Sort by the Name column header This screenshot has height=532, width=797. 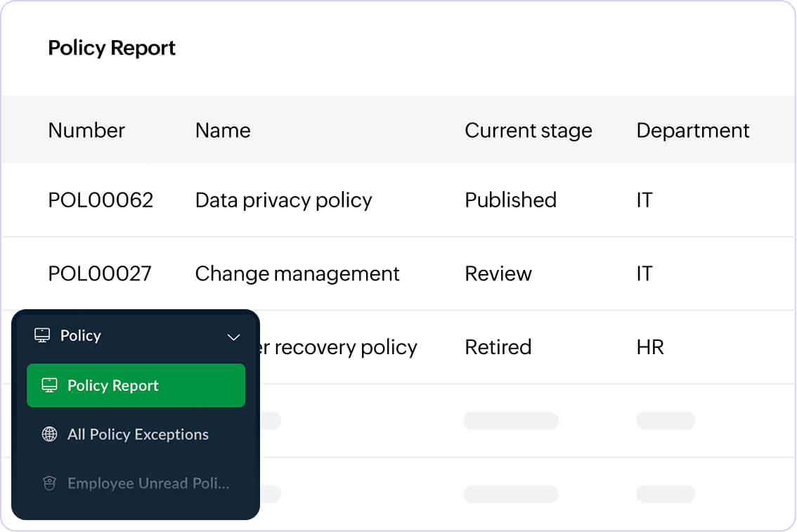coord(223,131)
